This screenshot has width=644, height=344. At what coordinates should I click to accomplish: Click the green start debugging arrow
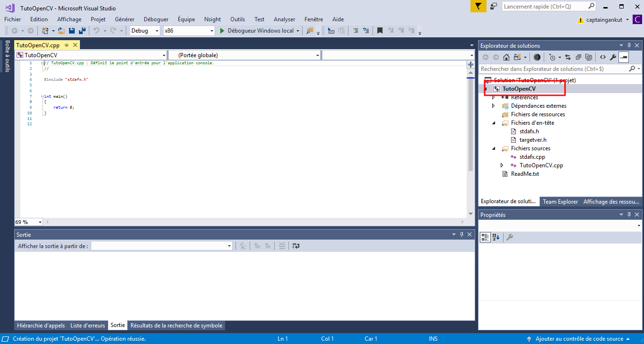[x=222, y=31]
